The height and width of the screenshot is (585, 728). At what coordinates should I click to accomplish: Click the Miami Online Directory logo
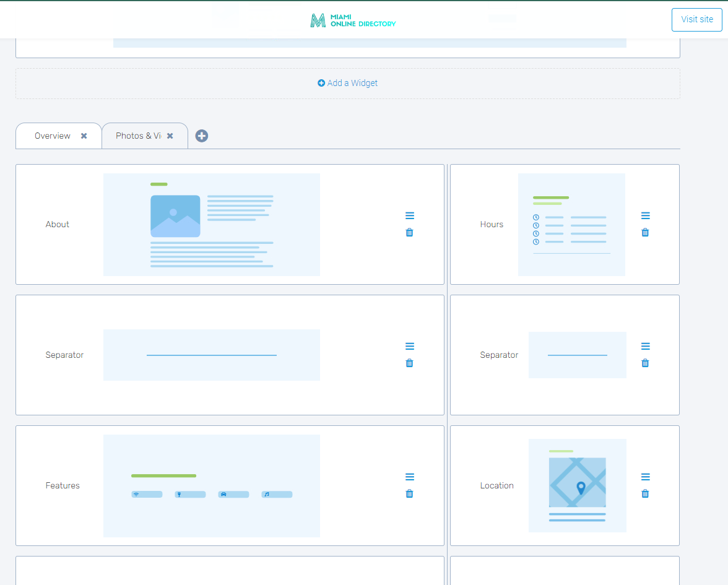coord(352,20)
